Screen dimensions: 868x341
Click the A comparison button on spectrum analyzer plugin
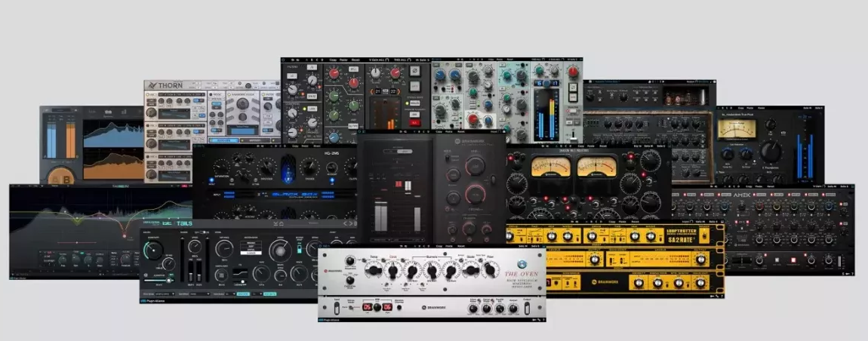pyautogui.click(x=55, y=180)
